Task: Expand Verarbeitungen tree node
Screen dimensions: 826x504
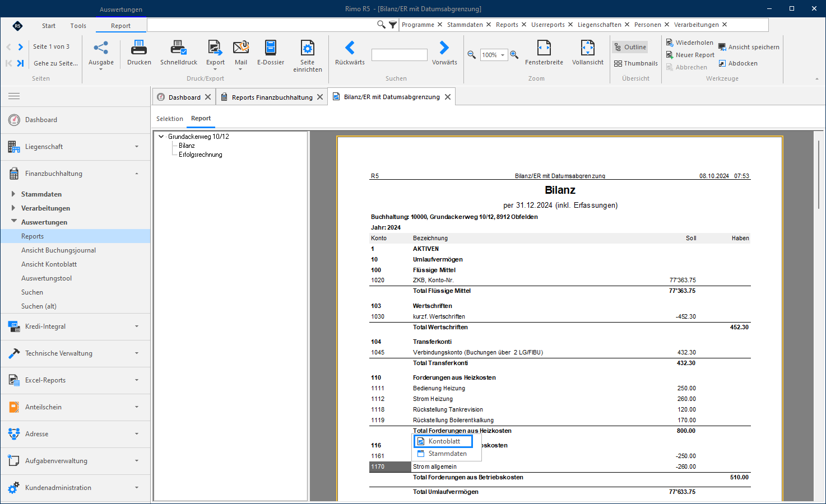Action: 13,208
